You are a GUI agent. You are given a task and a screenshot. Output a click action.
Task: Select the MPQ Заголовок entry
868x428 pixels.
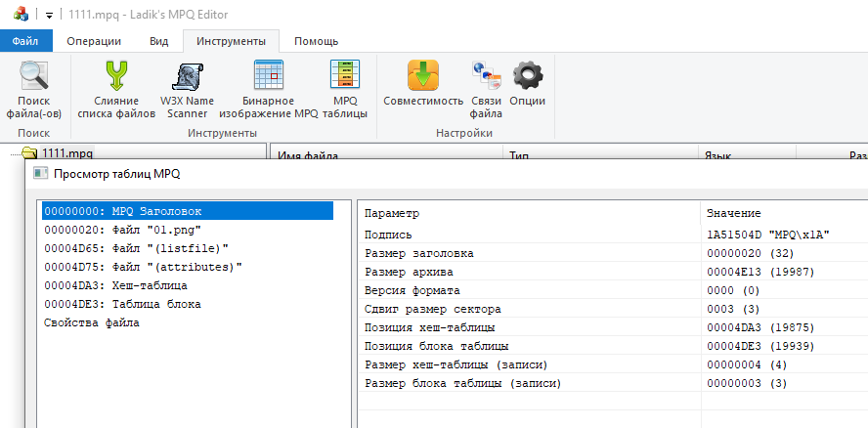point(188,211)
